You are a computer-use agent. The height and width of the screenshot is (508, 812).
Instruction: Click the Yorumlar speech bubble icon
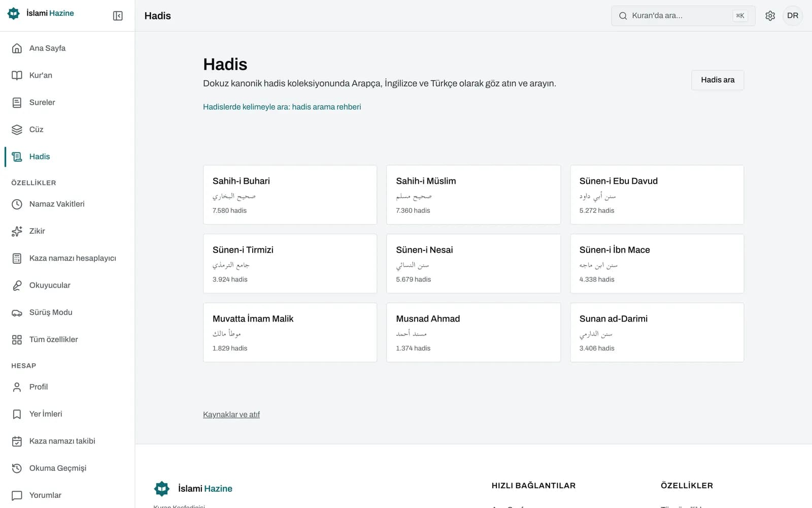pos(17,495)
